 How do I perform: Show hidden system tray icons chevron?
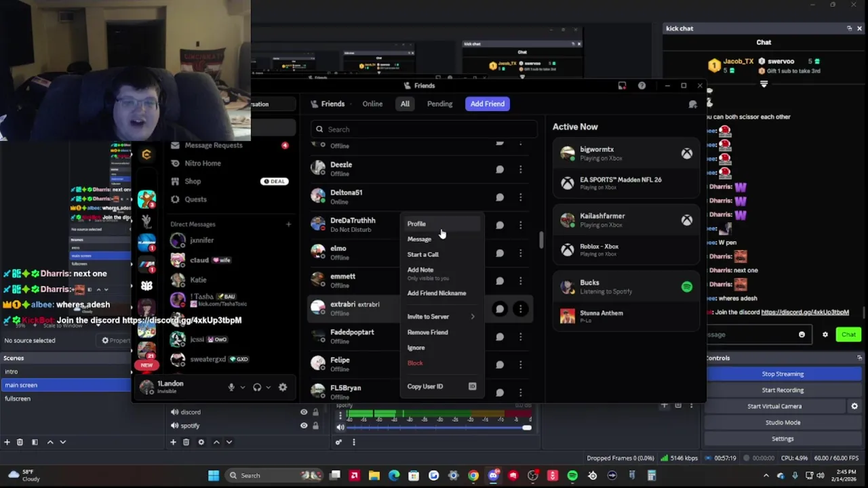766,475
